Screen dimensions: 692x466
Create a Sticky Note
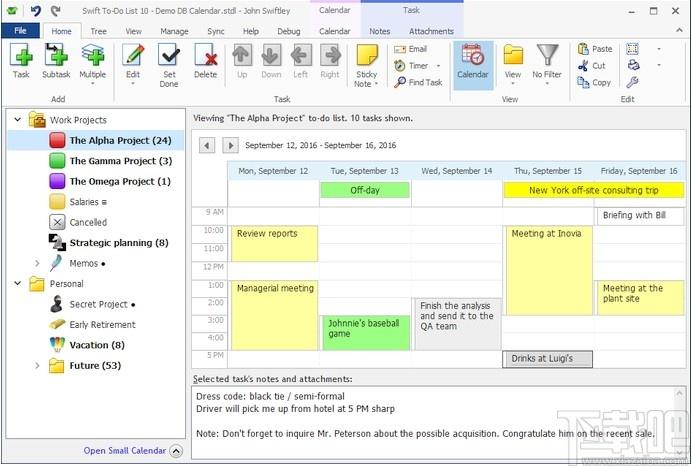coord(367,65)
